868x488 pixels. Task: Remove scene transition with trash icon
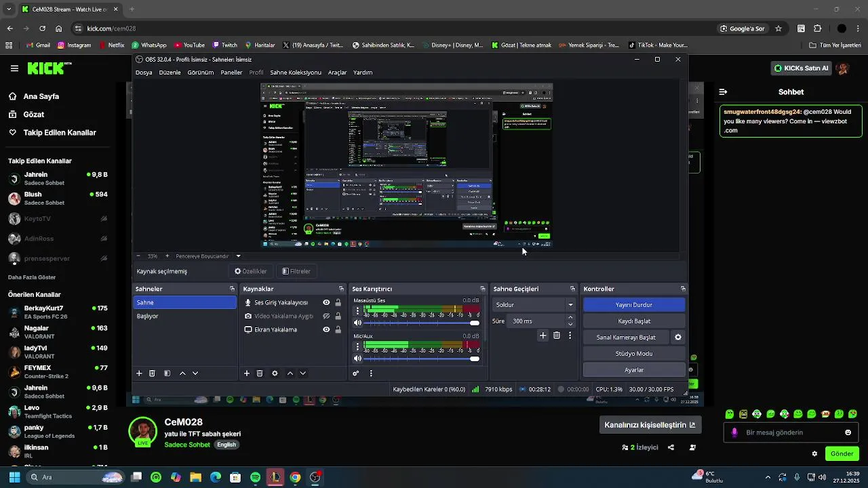tap(557, 335)
